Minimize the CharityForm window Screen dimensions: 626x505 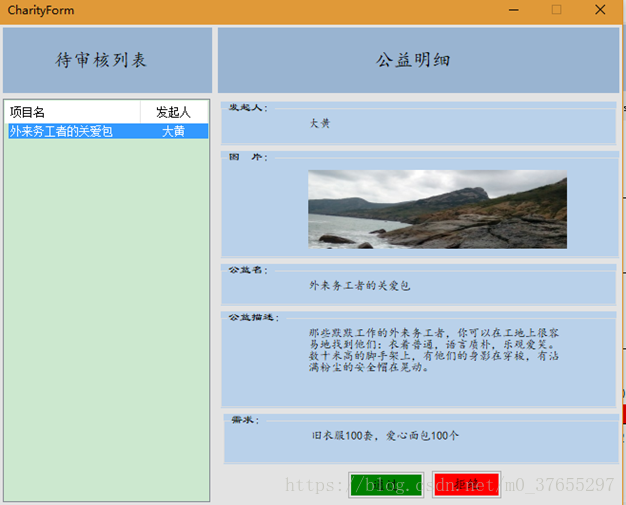pyautogui.click(x=514, y=10)
